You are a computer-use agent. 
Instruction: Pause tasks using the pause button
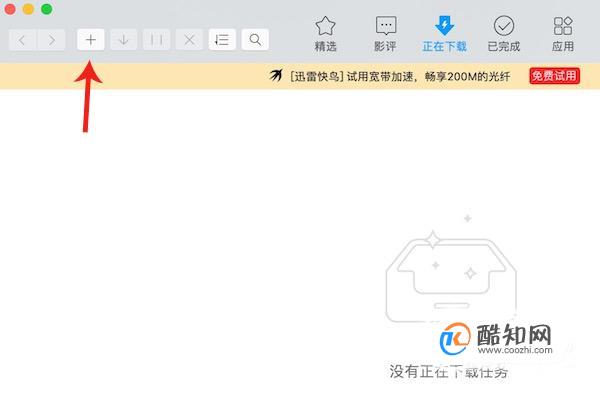pyautogui.click(x=157, y=40)
